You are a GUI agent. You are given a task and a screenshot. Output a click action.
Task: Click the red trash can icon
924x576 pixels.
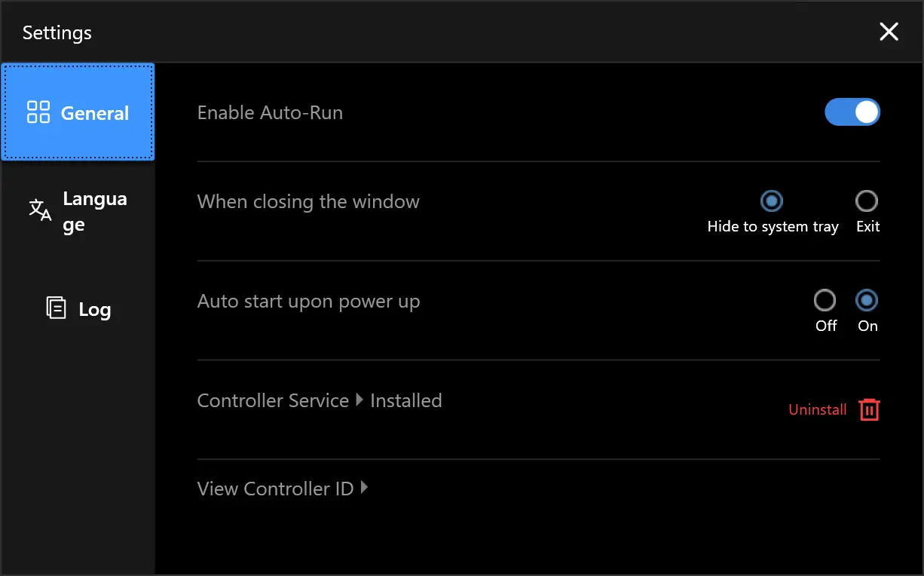(869, 409)
